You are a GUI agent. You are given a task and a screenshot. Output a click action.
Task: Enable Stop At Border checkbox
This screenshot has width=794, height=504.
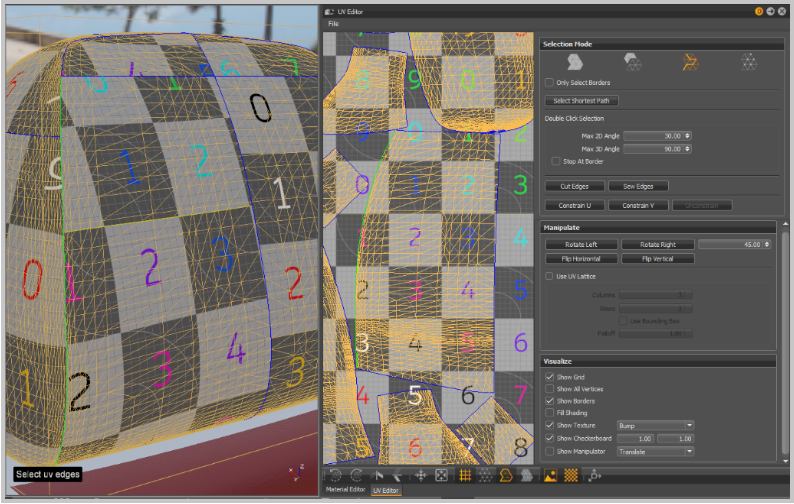point(555,161)
